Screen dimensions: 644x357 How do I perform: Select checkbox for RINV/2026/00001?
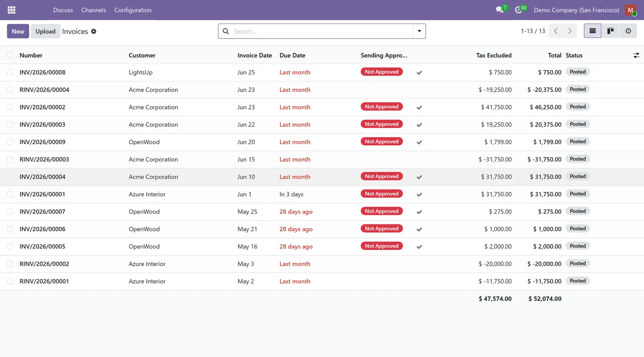10,281
